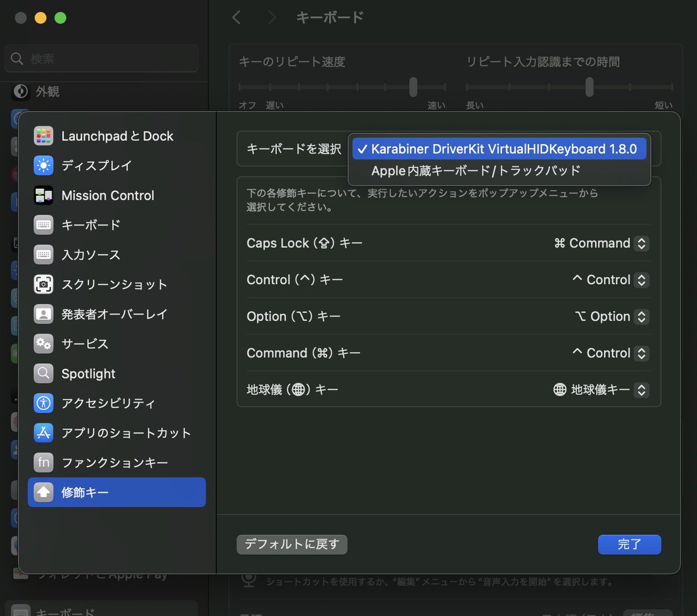
Task: Click the アクセシビリティ icon
Action: pyautogui.click(x=44, y=403)
